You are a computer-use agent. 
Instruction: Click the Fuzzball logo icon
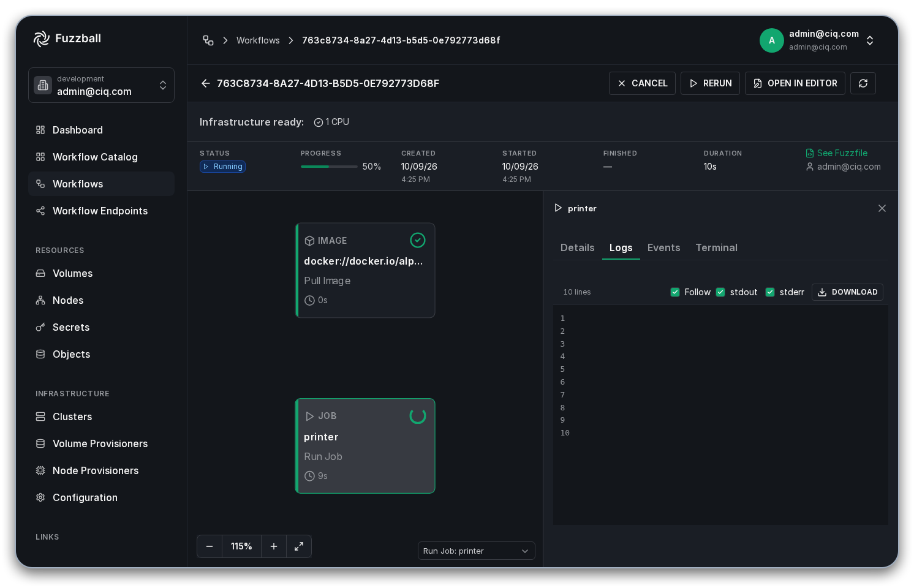[x=41, y=39]
